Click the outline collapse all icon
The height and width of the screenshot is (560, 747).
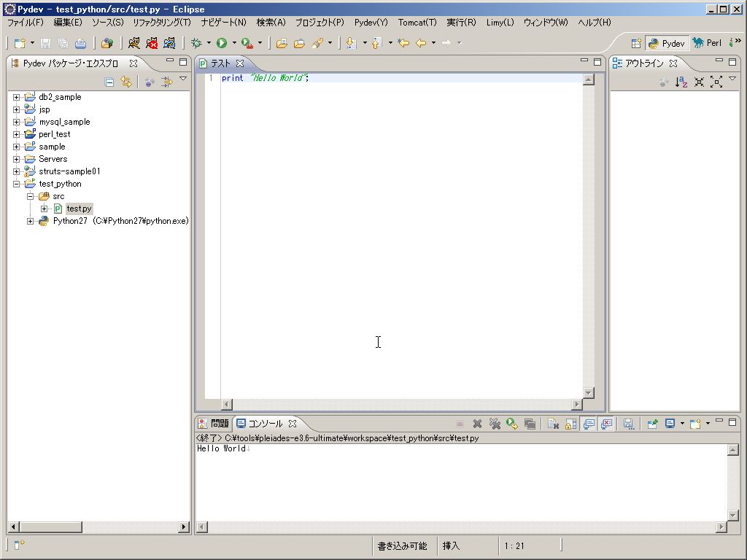[699, 82]
